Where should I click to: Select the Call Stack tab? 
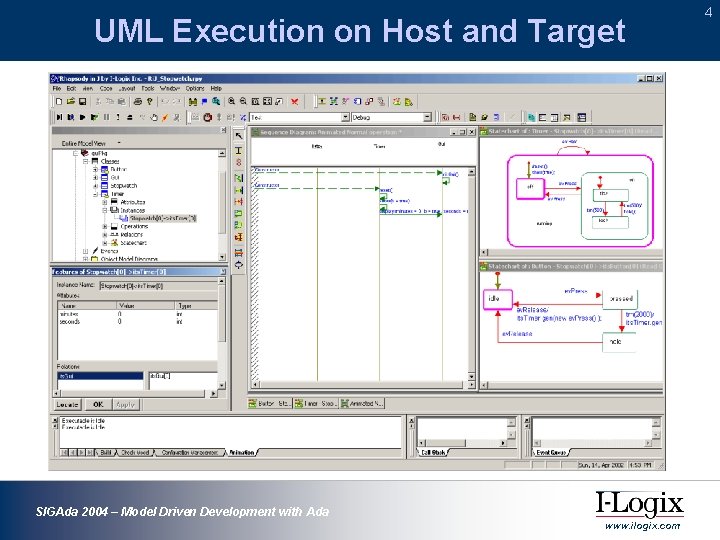pyautogui.click(x=433, y=453)
